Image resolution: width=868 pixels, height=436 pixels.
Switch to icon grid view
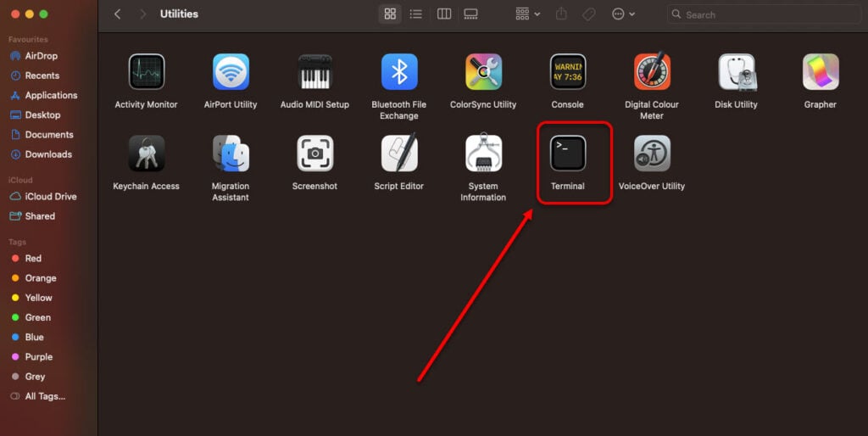pos(390,14)
